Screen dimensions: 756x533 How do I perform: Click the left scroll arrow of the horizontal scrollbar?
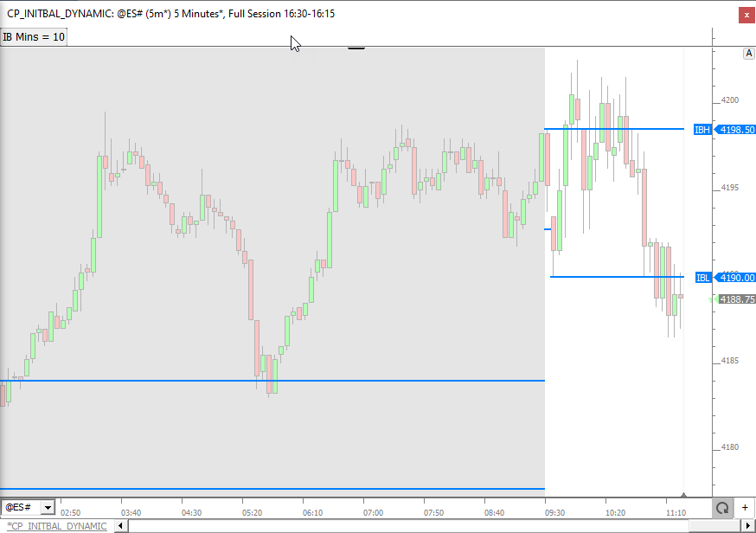(x=120, y=526)
